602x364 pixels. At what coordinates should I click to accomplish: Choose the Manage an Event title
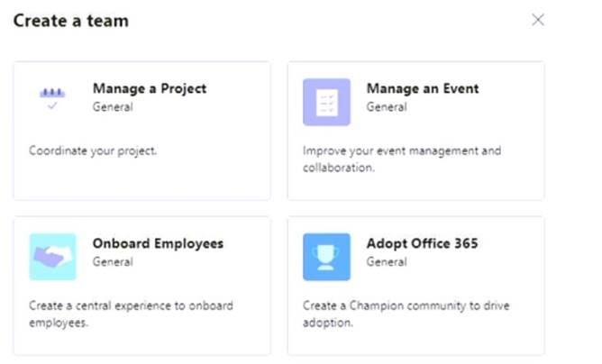tap(422, 88)
